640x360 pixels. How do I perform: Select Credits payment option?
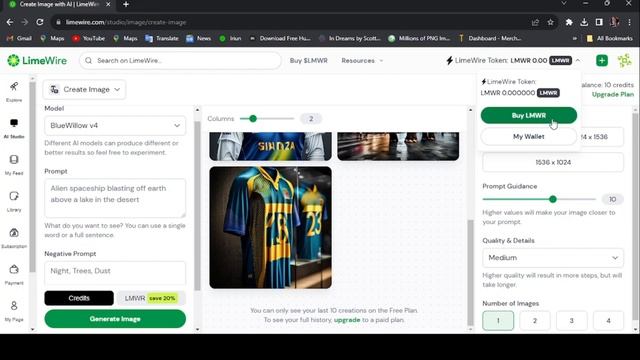pos(79,298)
